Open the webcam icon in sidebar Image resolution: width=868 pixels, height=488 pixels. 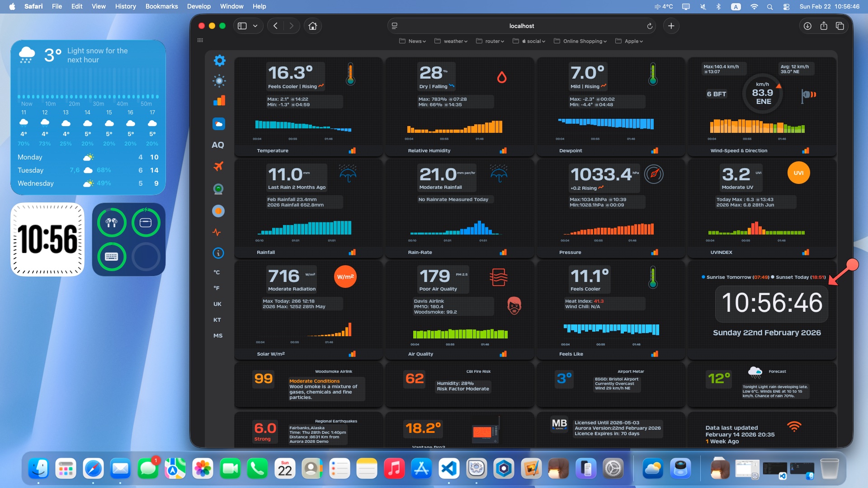218,189
